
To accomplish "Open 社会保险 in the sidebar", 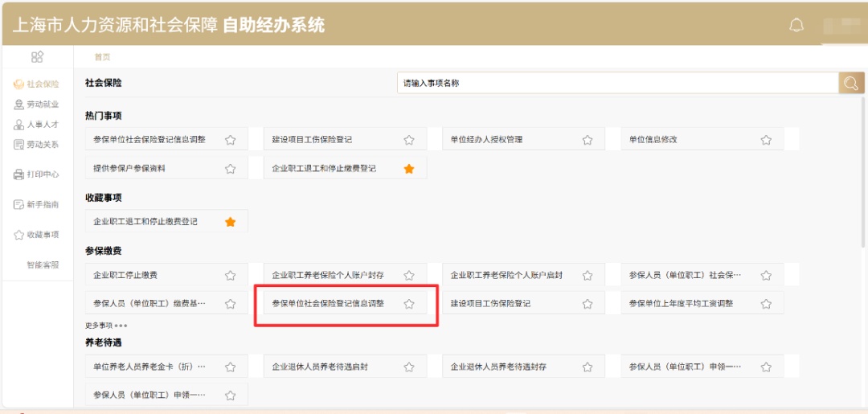I will (36, 84).
